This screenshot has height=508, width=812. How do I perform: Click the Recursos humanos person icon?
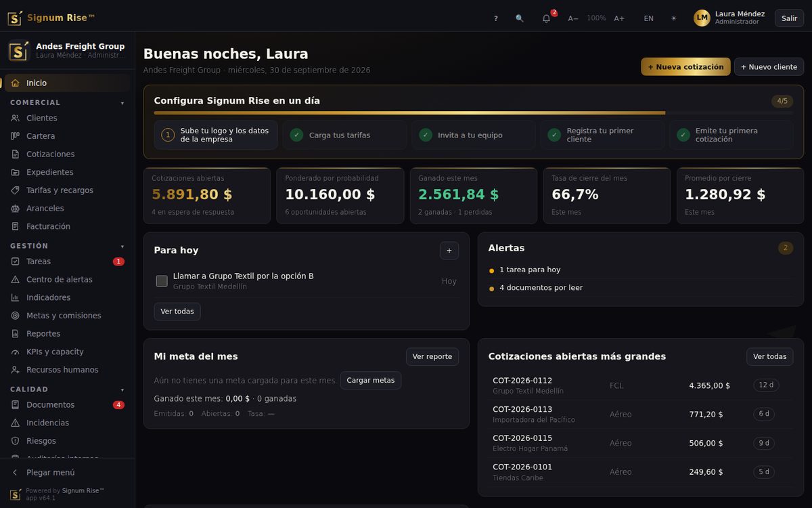pyautogui.click(x=15, y=370)
